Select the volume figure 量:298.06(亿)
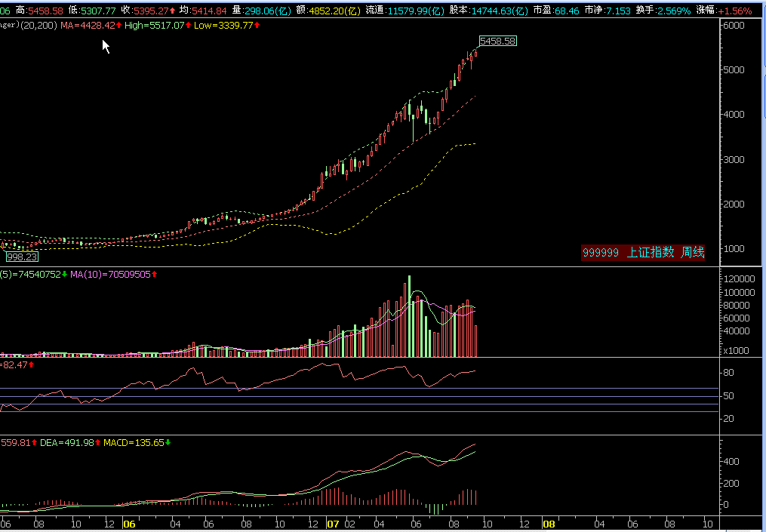 pos(261,11)
